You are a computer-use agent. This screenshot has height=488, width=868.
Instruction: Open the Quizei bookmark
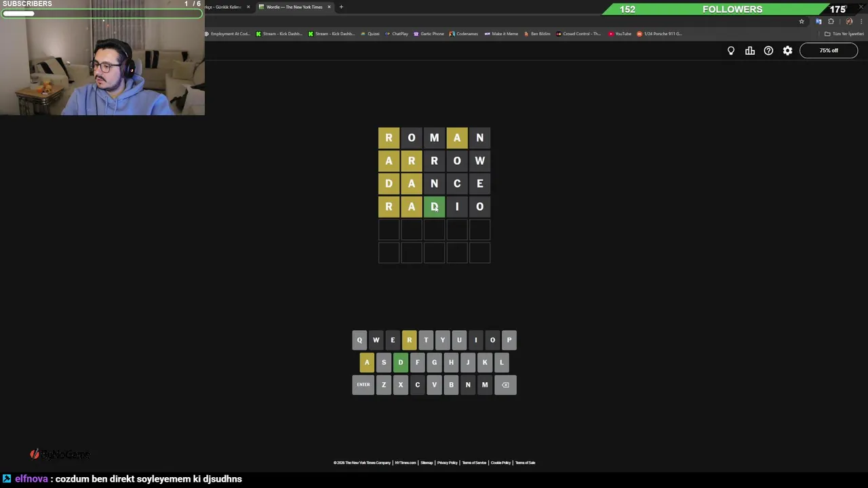click(x=370, y=34)
